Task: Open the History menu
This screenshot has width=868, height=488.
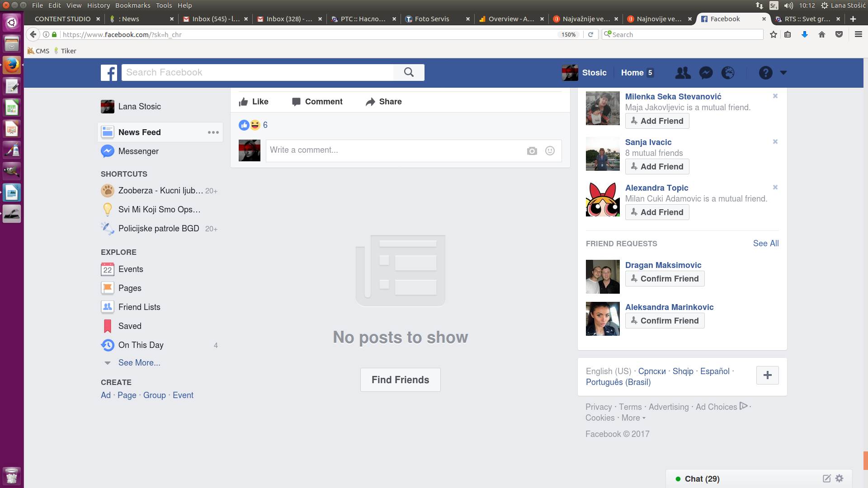Action: pos(98,5)
